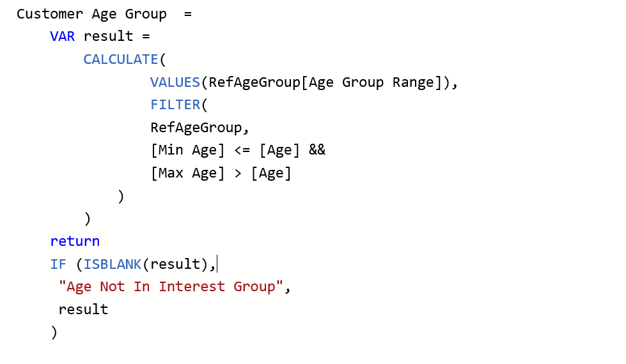626x364 pixels.
Task: Click the && operator
Action: pos(317,150)
